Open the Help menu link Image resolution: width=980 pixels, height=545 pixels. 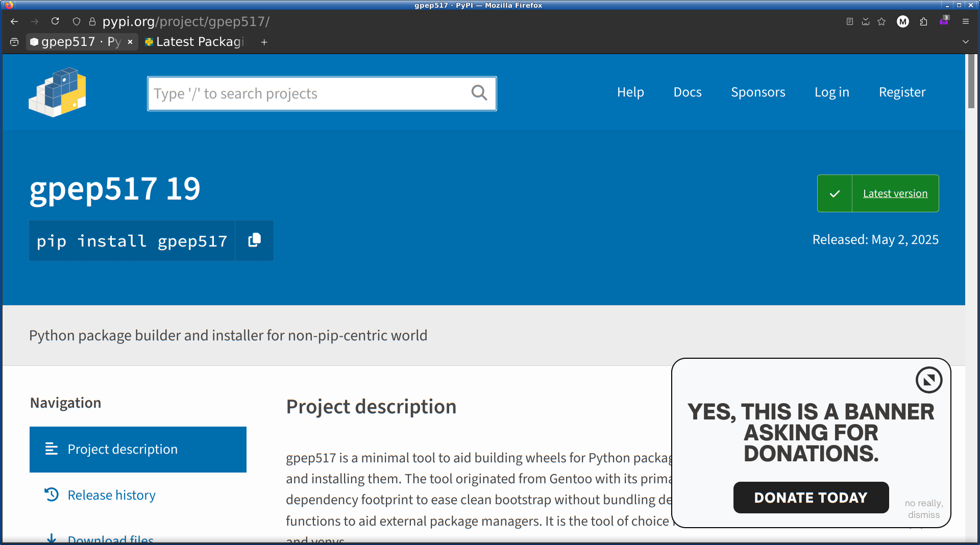coord(630,92)
